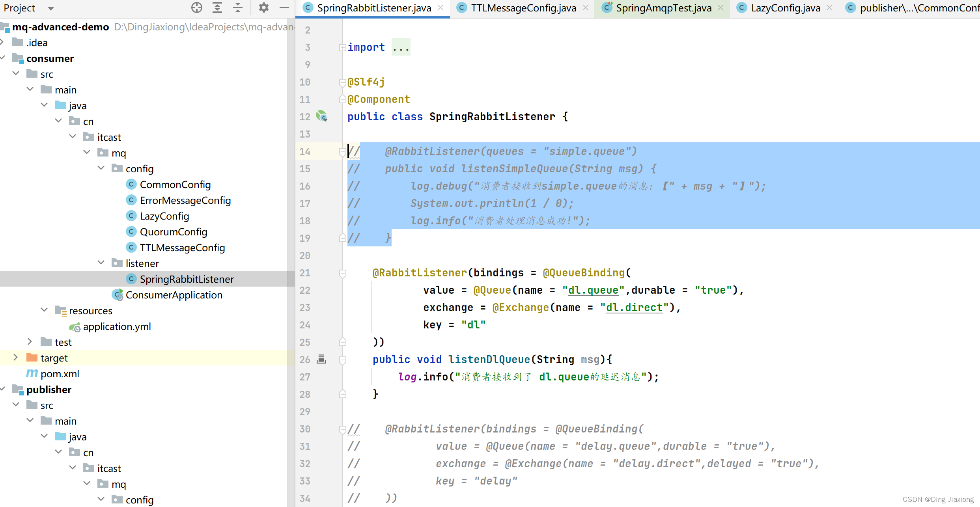Screen dimensions: 980x507
Task: Click the minus/hide panel icon top right
Action: [284, 7]
